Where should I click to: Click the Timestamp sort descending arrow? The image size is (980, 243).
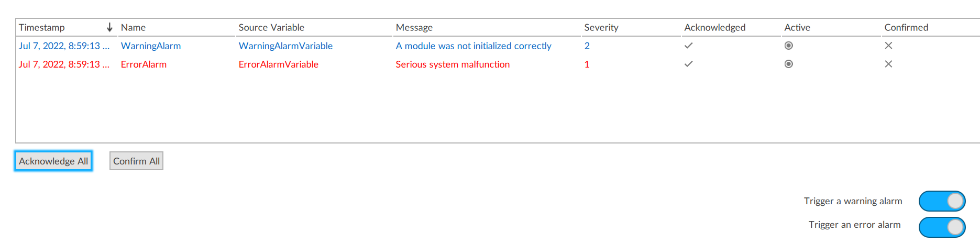109,27
